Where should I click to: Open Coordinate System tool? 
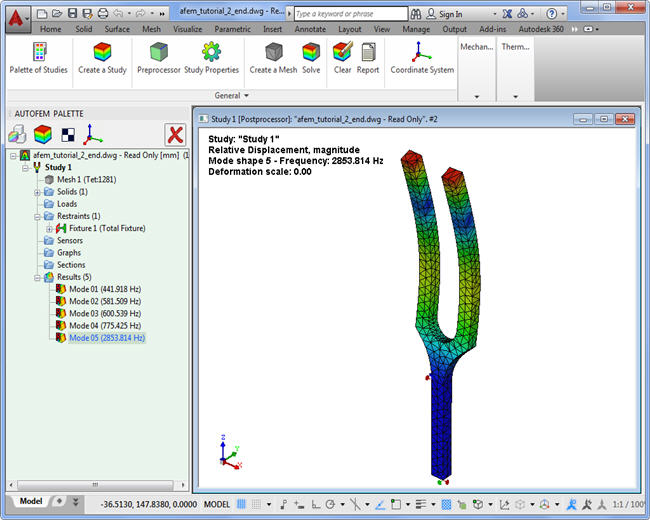pyautogui.click(x=422, y=59)
